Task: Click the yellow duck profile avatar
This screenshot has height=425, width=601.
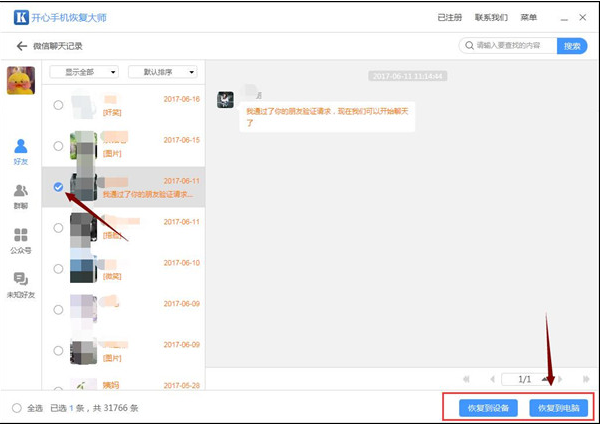Action: click(x=21, y=80)
